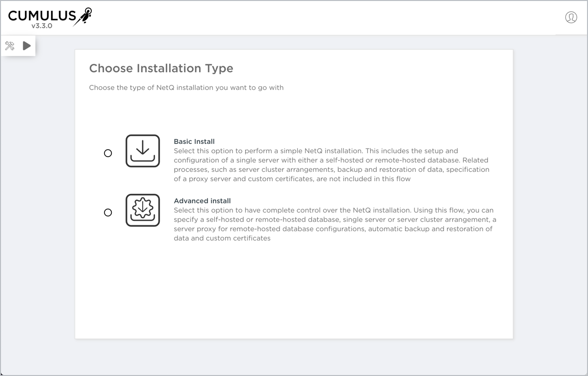Click the Basic Install description paragraph
The image size is (588, 376).
[x=332, y=165]
